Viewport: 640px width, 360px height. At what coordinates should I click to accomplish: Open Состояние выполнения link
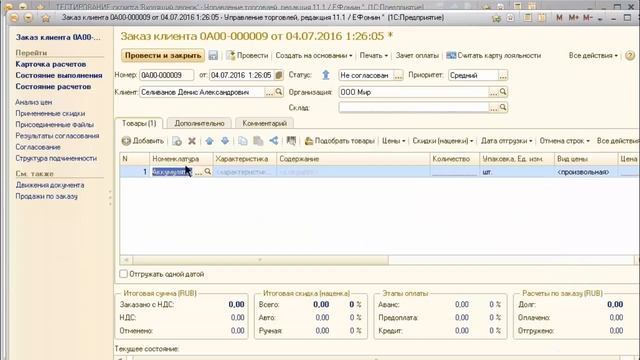(59, 76)
